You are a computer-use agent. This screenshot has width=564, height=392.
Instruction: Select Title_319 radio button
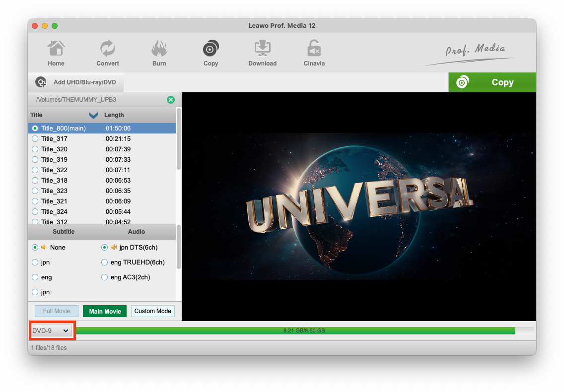click(x=35, y=160)
